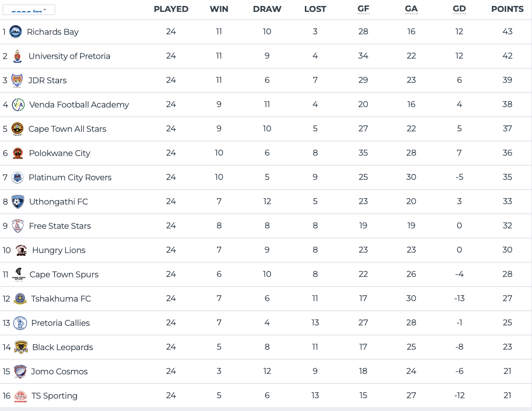
Task: Click the Polokwane City club logo
Action: (18, 153)
